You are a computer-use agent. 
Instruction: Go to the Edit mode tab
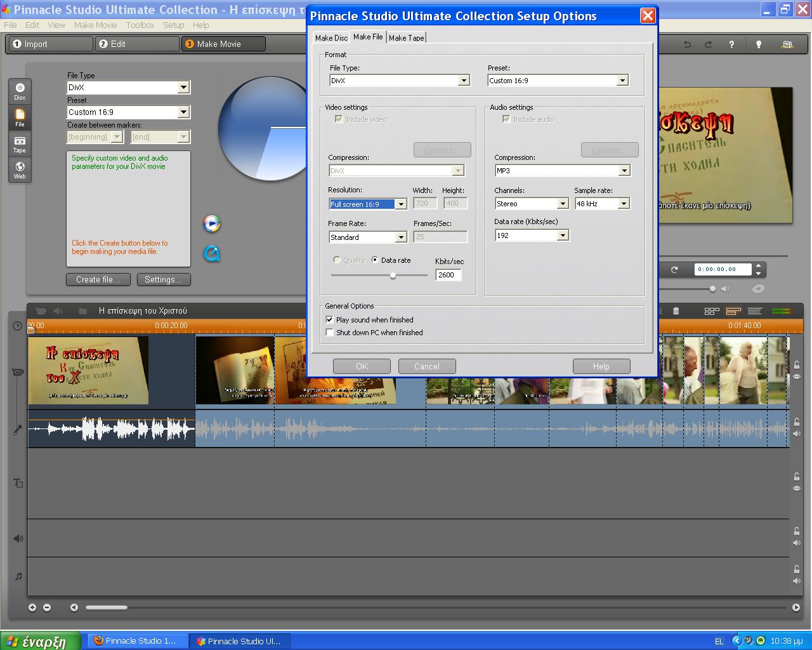click(x=136, y=44)
